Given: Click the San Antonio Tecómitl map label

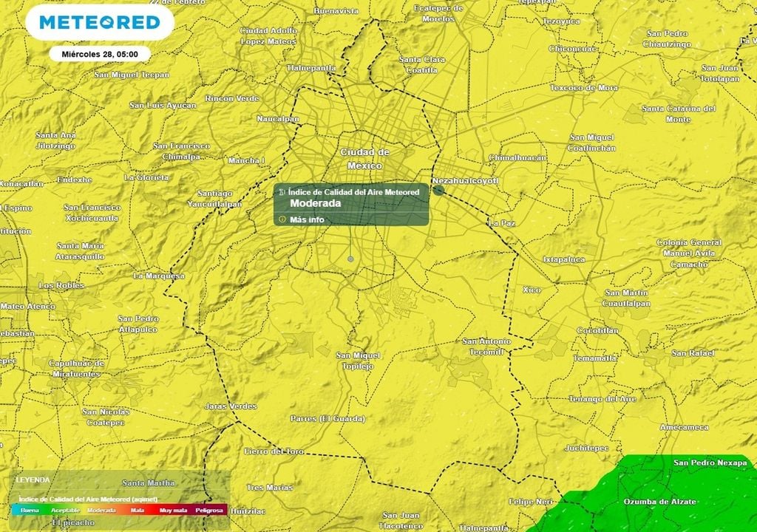Looking at the screenshot, I should pyautogui.click(x=486, y=347).
